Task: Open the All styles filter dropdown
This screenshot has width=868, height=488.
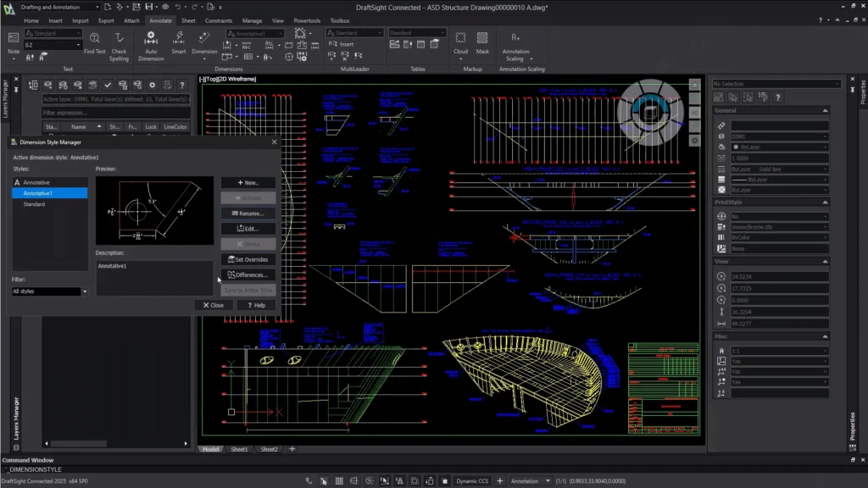Action: [50, 291]
